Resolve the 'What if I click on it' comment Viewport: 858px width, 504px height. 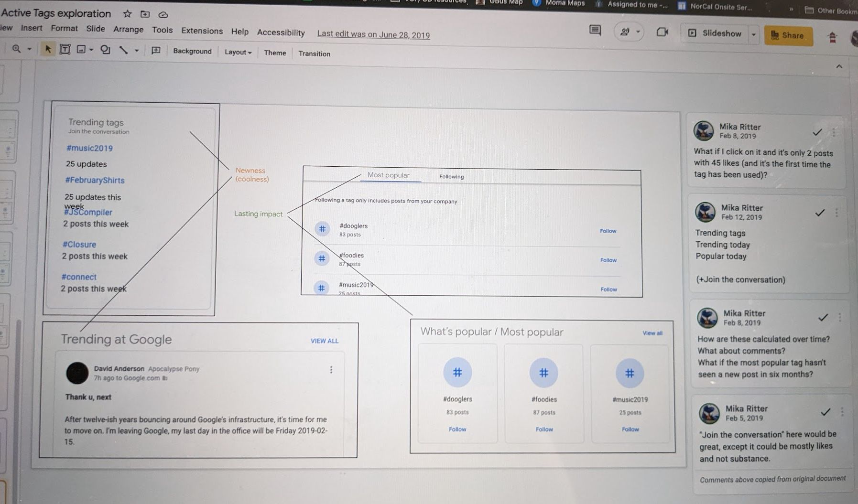(x=817, y=132)
